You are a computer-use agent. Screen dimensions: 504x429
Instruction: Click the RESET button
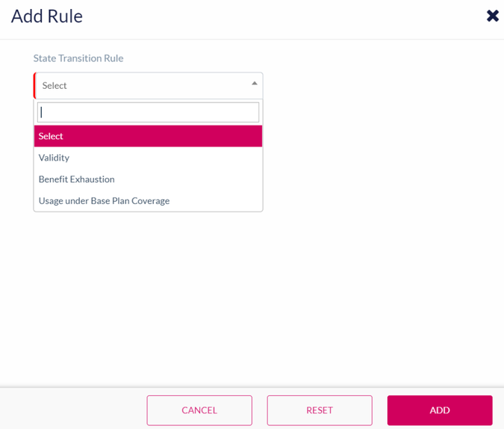(320, 410)
